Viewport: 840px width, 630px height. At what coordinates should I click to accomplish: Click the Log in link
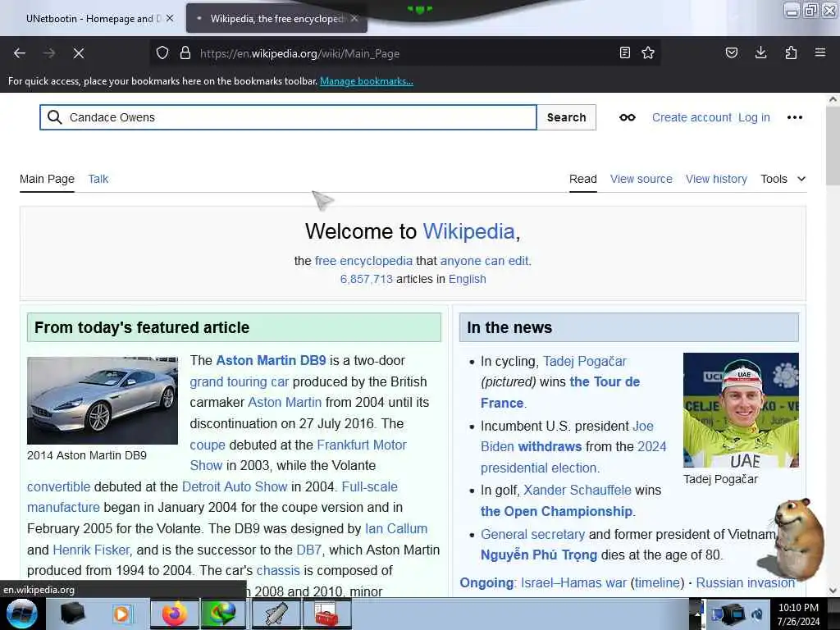[x=754, y=117]
